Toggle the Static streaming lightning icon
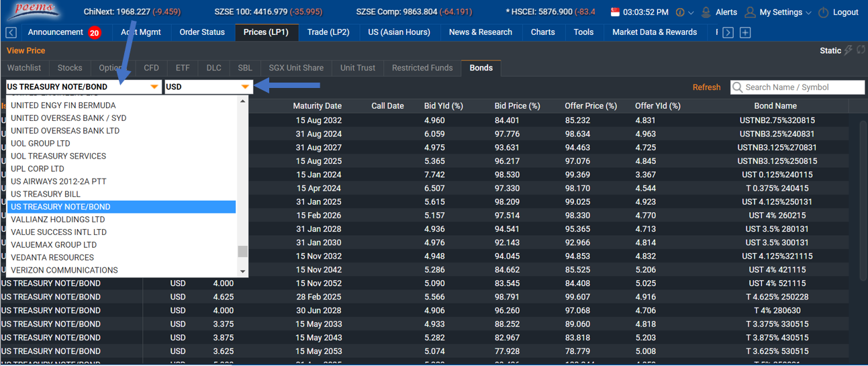This screenshot has height=366, width=868. coord(849,50)
